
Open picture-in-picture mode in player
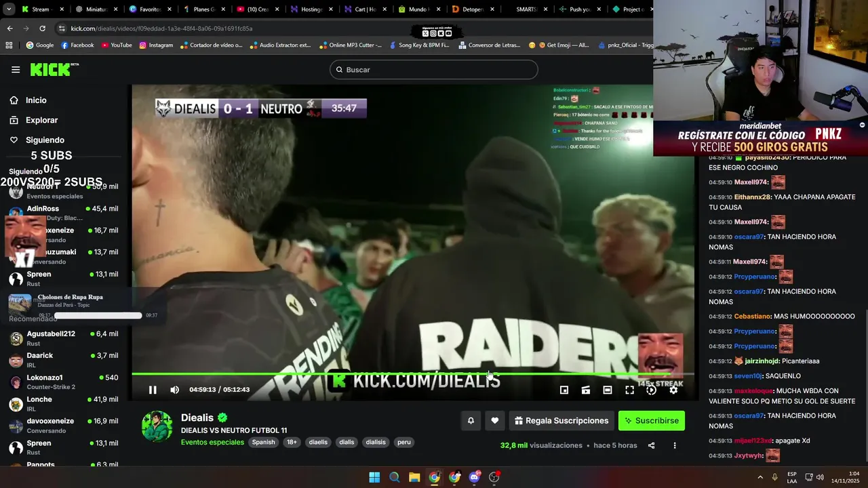pos(564,390)
